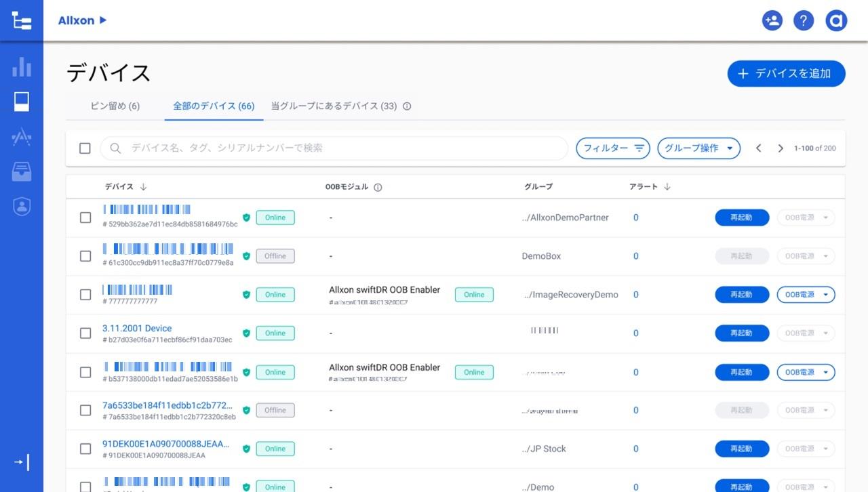Expand sidebar with the arrow icon at bottom
Screen dimensions: 868x492
tap(22, 463)
